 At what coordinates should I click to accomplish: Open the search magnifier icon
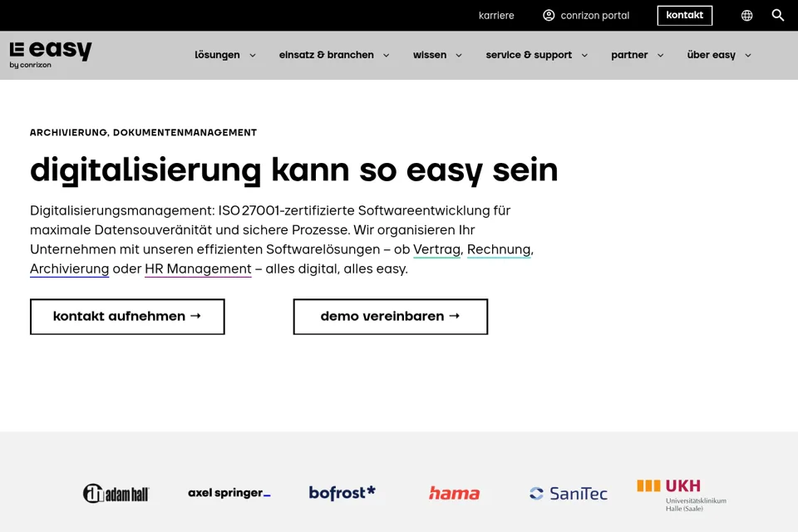coord(778,15)
